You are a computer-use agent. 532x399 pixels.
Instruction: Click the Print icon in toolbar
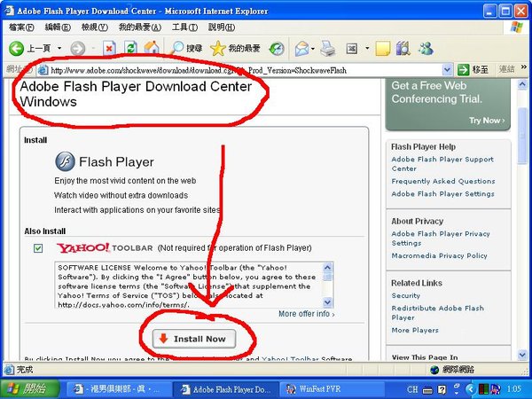pos(327,47)
